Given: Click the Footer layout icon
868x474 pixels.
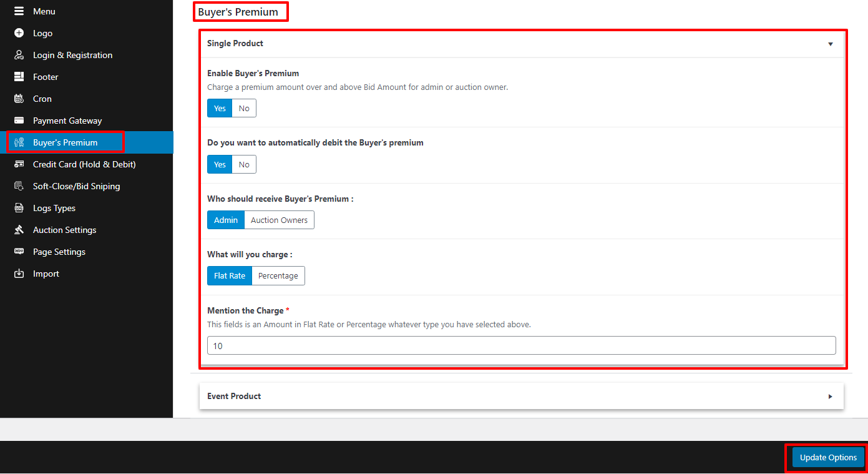Looking at the screenshot, I should click(19, 77).
